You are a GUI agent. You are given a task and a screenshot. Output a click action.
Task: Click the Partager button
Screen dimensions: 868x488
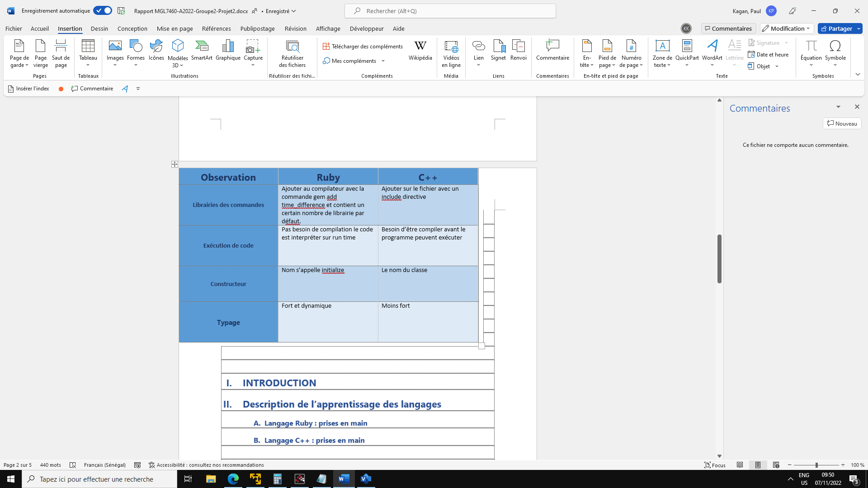(x=836, y=28)
